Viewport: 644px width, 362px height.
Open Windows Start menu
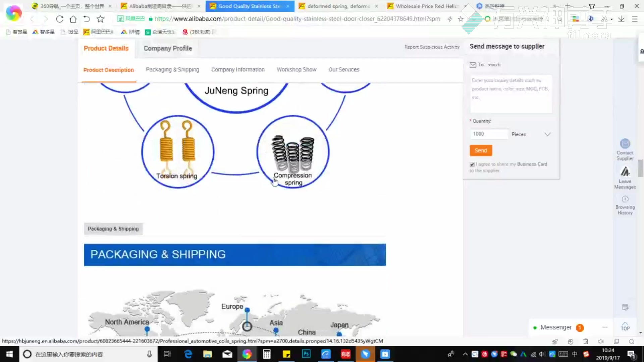pyautogui.click(x=9, y=354)
